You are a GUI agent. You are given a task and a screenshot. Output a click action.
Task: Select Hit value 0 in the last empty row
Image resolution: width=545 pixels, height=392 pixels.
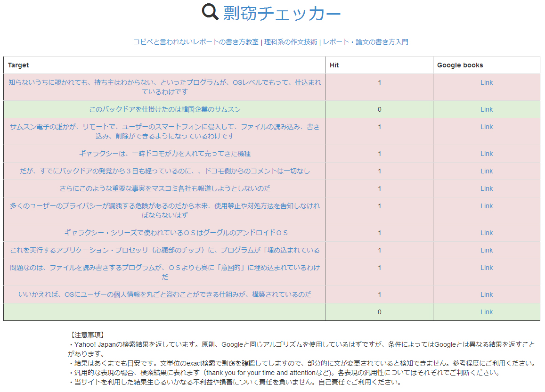[x=379, y=312]
